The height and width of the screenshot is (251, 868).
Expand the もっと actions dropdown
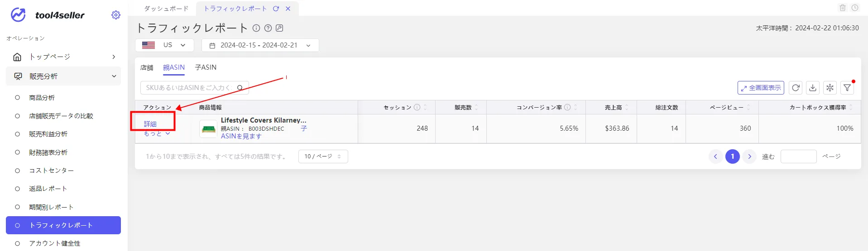pos(157,134)
